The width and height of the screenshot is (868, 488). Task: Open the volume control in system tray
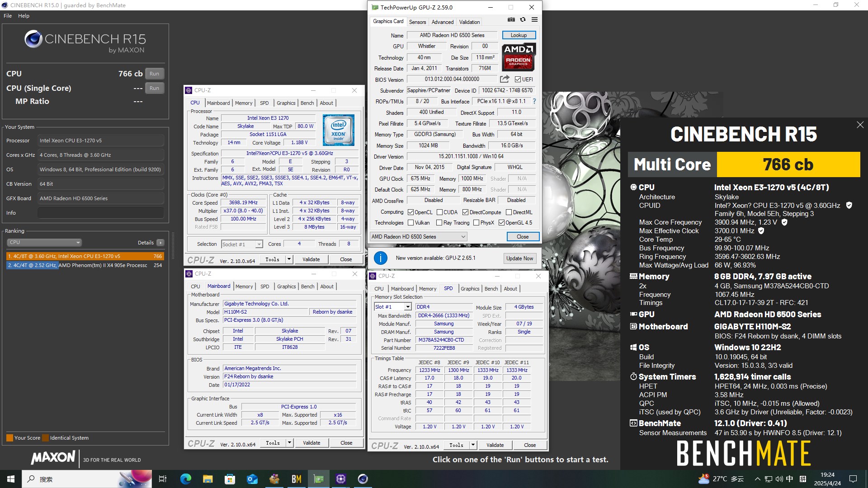779,479
